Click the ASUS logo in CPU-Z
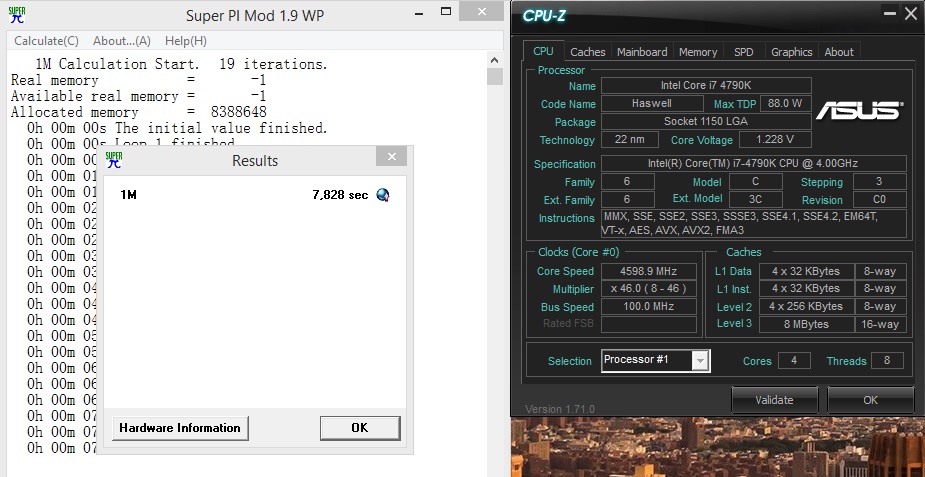This screenshot has height=477, width=925. tap(859, 110)
